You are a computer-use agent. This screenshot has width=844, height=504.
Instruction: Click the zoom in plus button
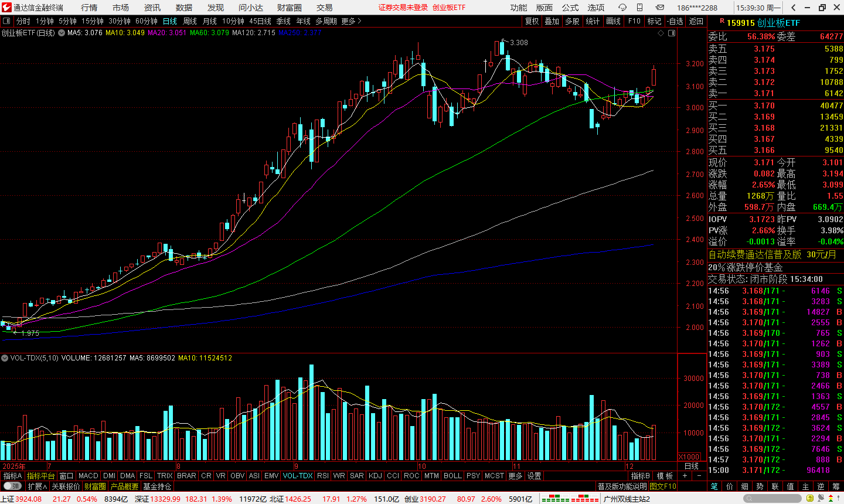tap(685, 476)
